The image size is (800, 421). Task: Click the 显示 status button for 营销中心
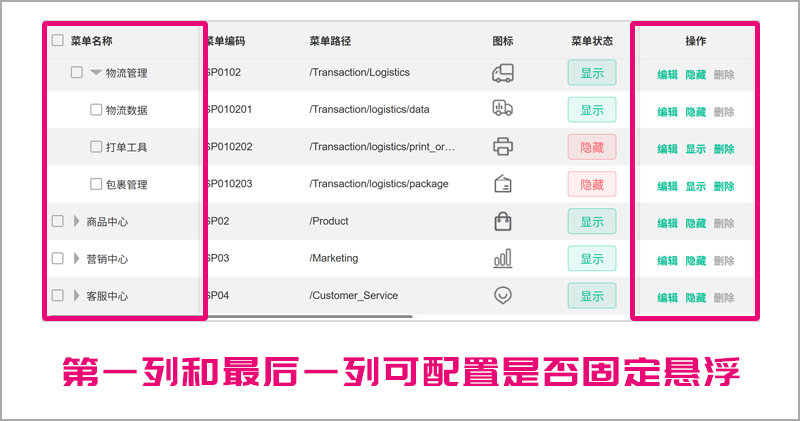[592, 259]
